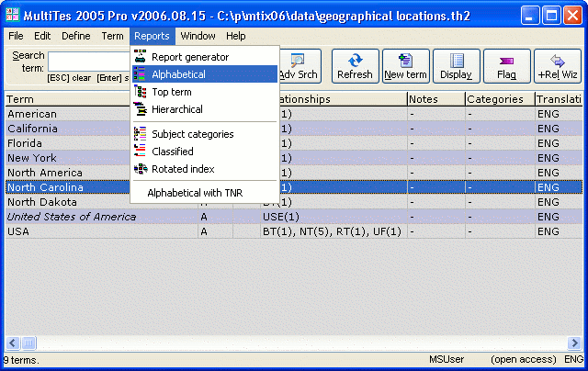Image resolution: width=588 pixels, height=371 pixels.
Task: Click the Subject categories report icon
Action: [141, 134]
